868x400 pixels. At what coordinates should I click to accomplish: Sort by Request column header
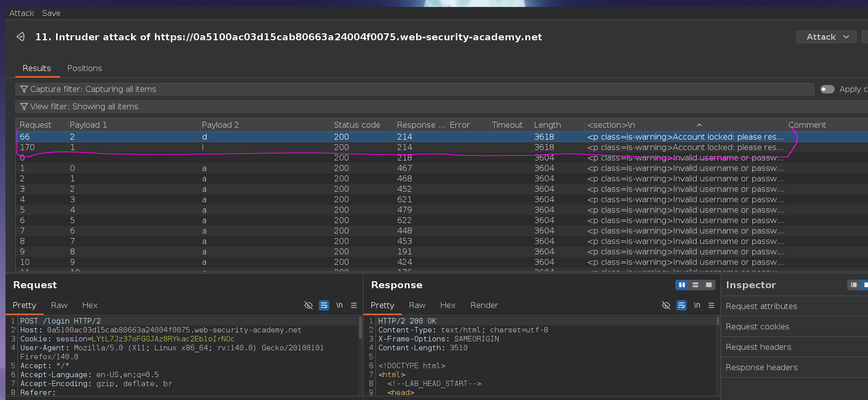pyautogui.click(x=42, y=125)
